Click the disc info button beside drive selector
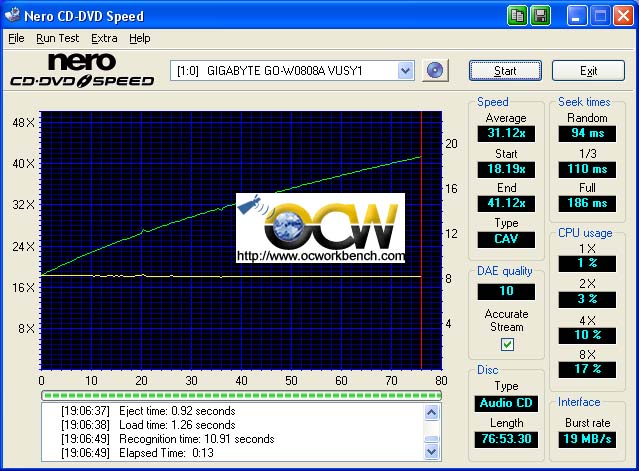This screenshot has height=471, width=639. click(435, 70)
